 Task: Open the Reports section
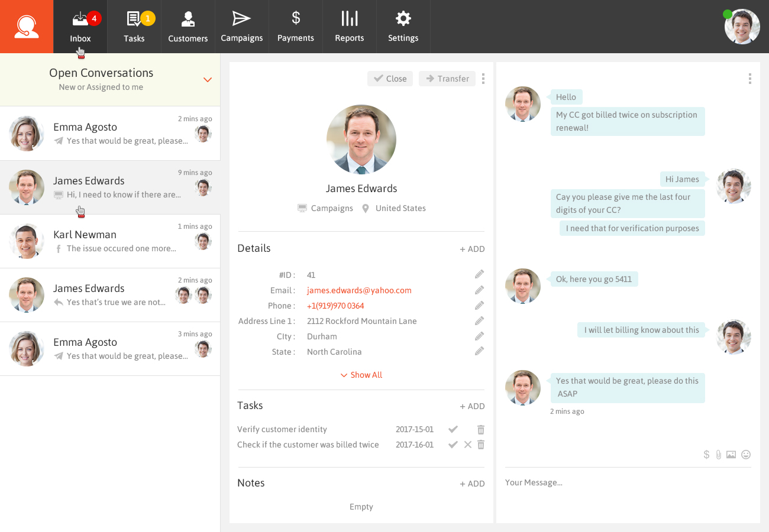coord(349,27)
